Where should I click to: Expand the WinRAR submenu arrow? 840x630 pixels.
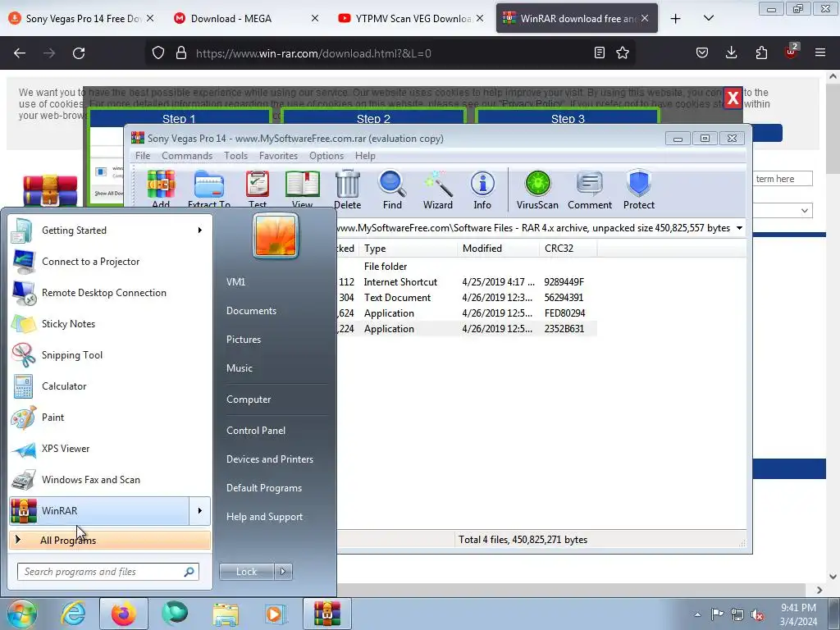[x=200, y=511]
